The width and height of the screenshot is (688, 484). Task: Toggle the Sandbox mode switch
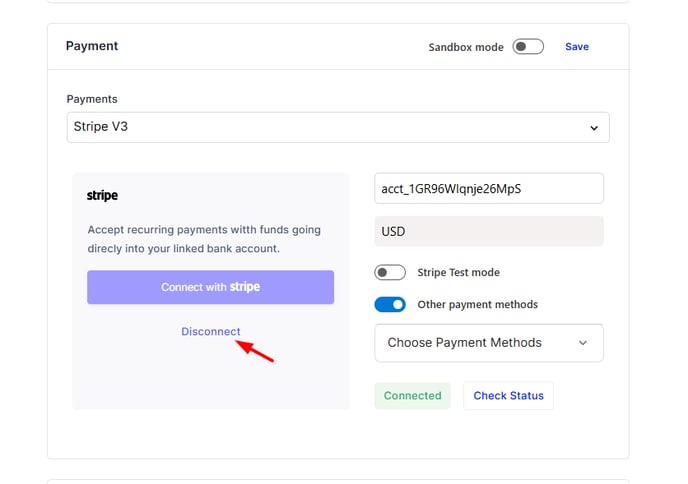[x=528, y=47]
